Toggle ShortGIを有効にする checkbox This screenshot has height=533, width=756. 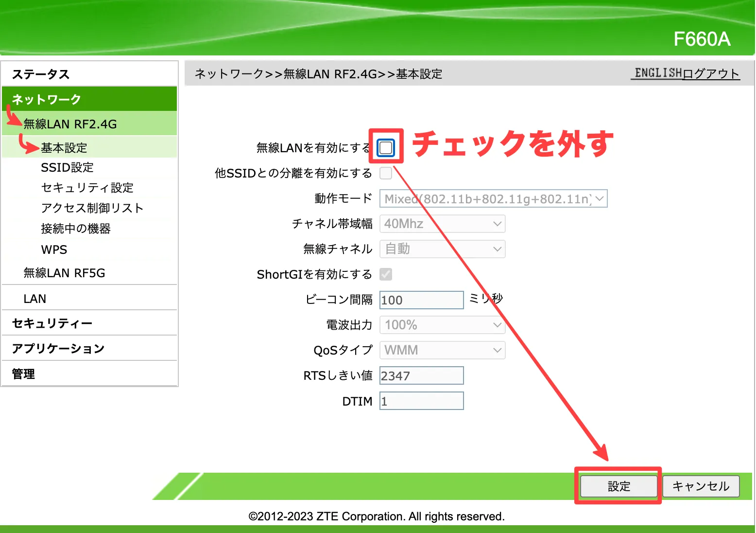click(x=386, y=274)
